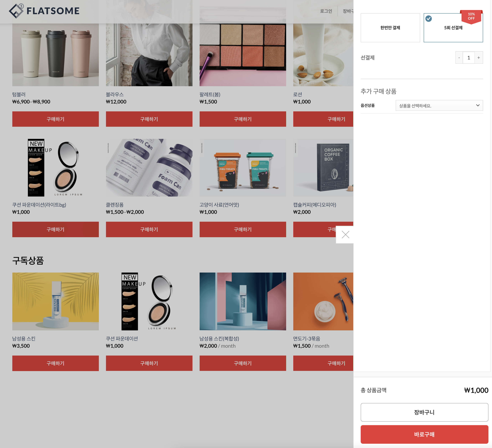492x448 pixels.
Task: Click the Flatsome logo icon
Action: (16, 11)
